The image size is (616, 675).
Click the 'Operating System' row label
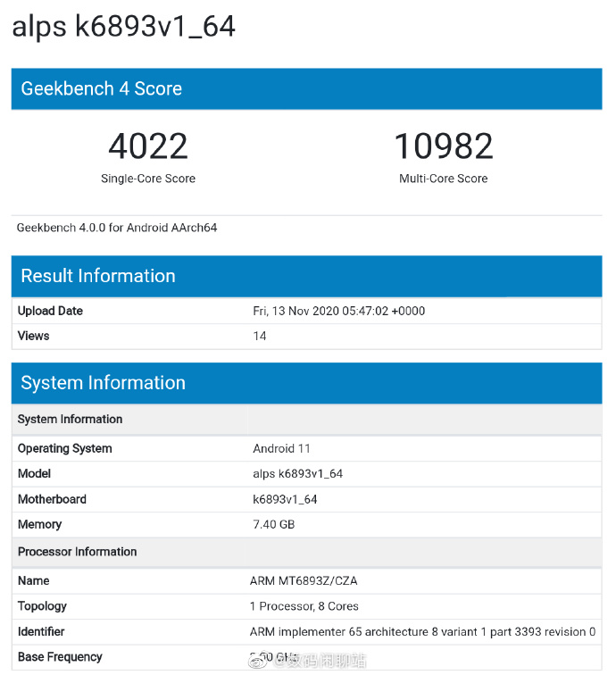click(64, 448)
